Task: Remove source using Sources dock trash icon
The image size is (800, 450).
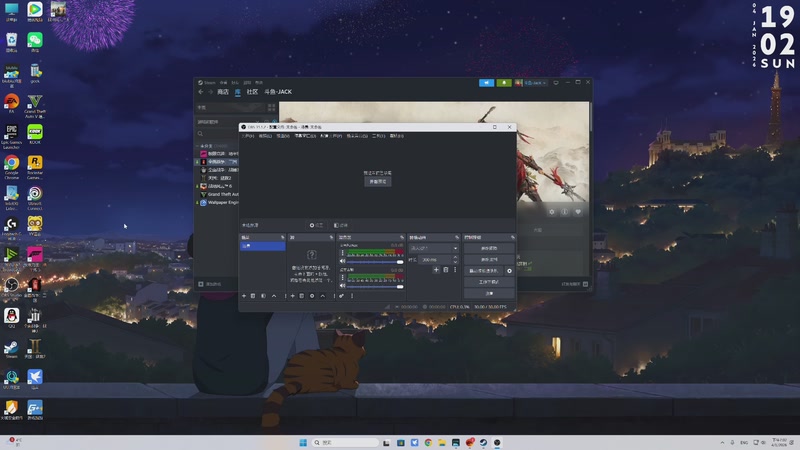Action: 302,296
